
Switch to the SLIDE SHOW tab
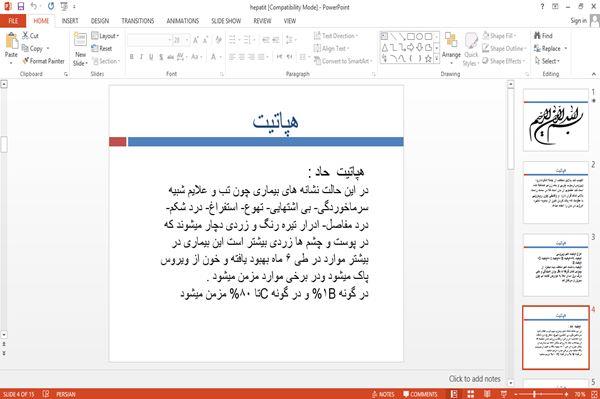tap(226, 21)
